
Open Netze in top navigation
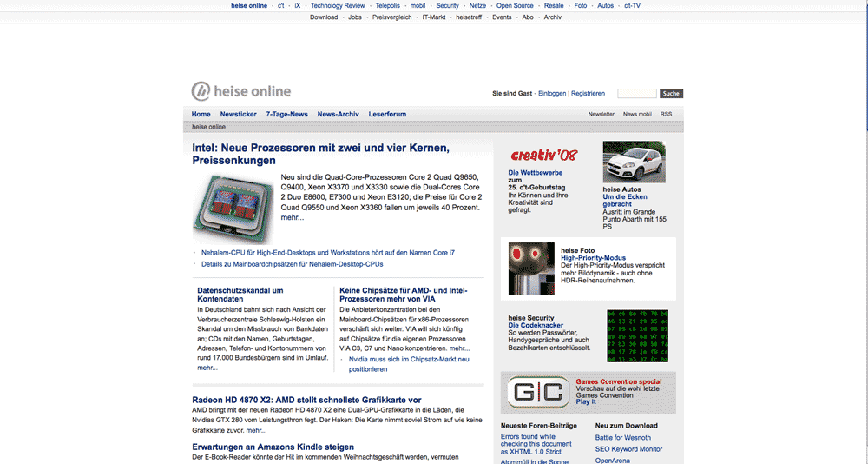(477, 5)
